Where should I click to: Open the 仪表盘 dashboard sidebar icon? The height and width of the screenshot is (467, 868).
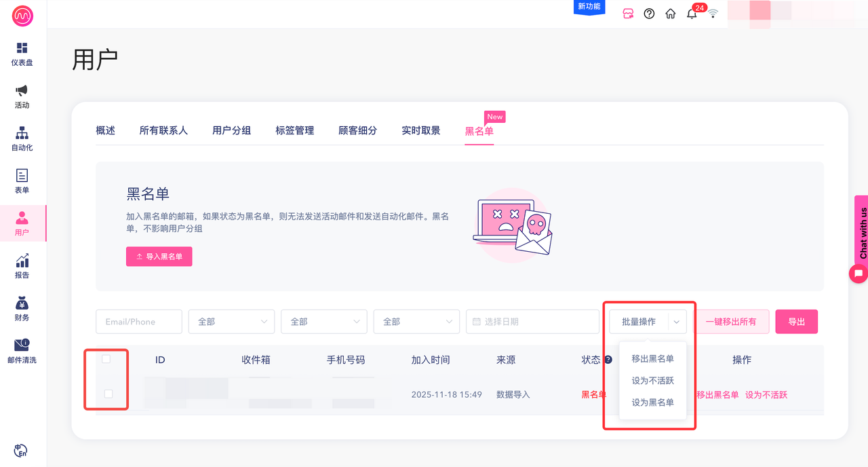tap(22, 48)
